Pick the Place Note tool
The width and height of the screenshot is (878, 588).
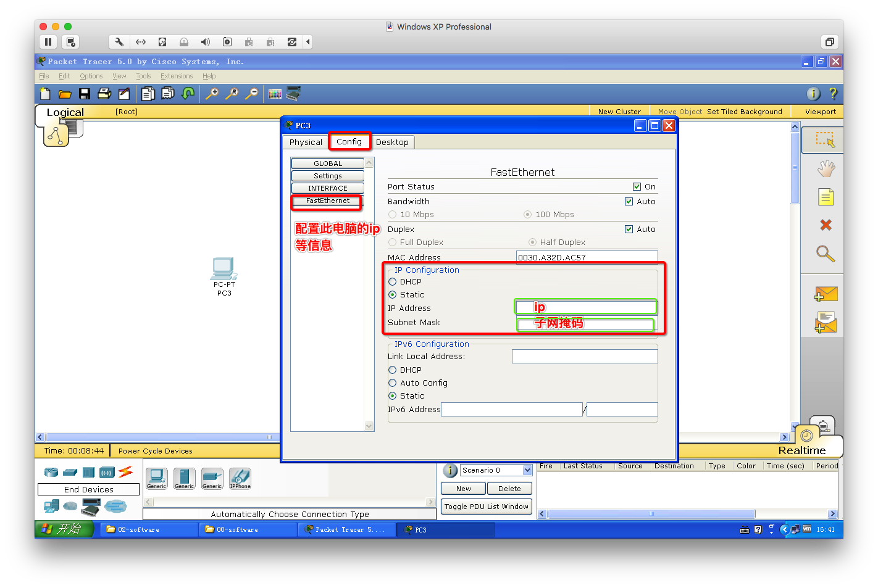826,197
